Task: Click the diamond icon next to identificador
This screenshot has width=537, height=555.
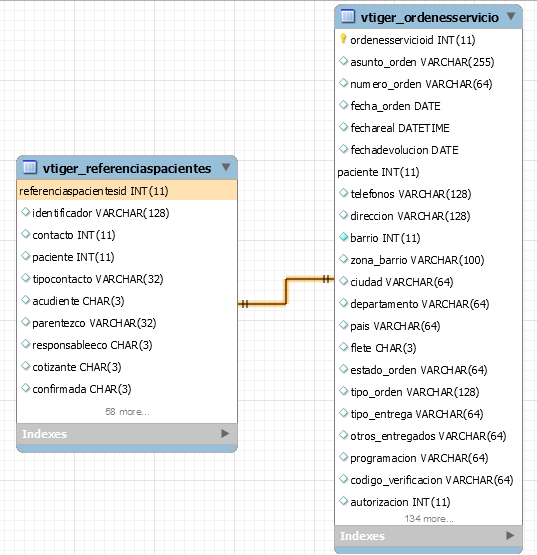Action: (25, 212)
